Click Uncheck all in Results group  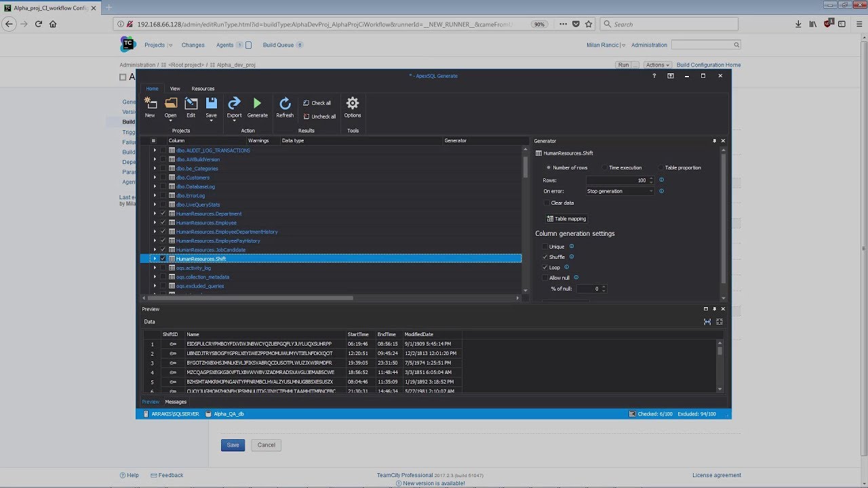319,117
